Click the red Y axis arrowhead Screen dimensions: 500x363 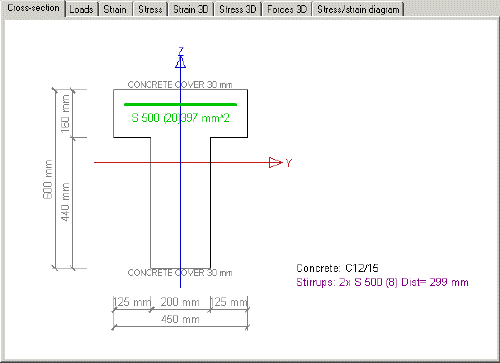coord(276,162)
